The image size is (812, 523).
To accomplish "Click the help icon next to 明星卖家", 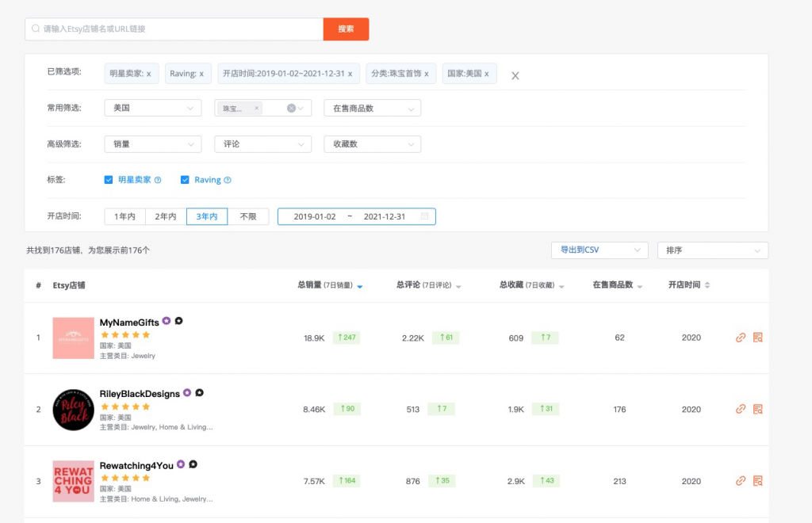I will click(x=158, y=180).
